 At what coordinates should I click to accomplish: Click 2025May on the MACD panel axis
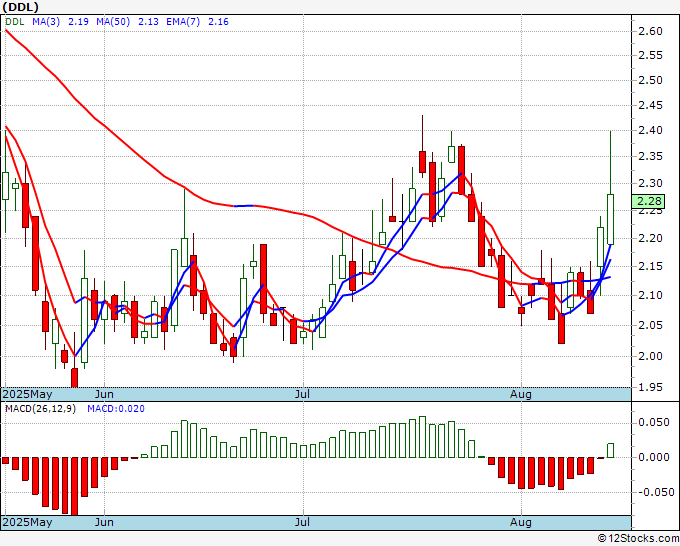point(27,522)
